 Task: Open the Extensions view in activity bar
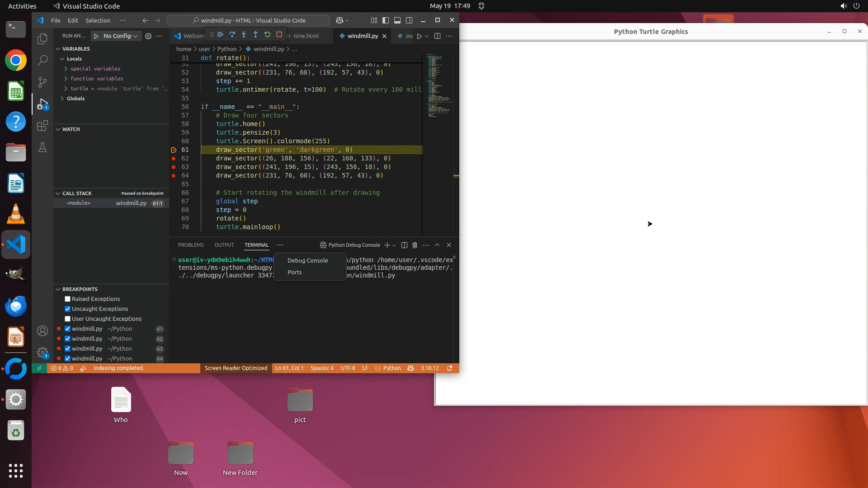coord(42,126)
